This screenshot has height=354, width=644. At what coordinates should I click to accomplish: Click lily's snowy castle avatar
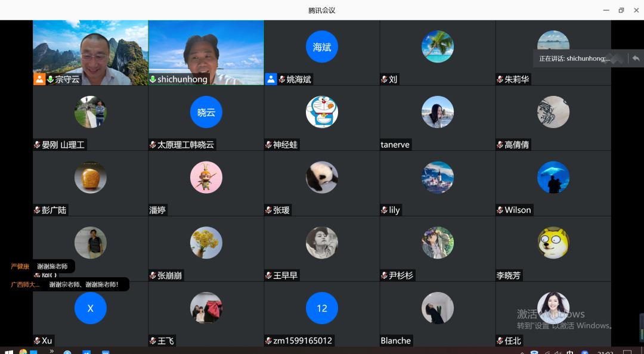(438, 178)
